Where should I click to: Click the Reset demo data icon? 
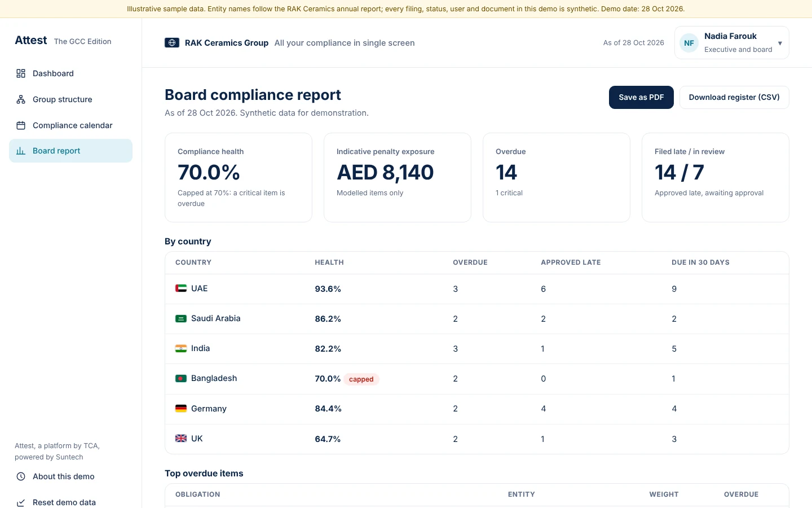tap(21, 502)
